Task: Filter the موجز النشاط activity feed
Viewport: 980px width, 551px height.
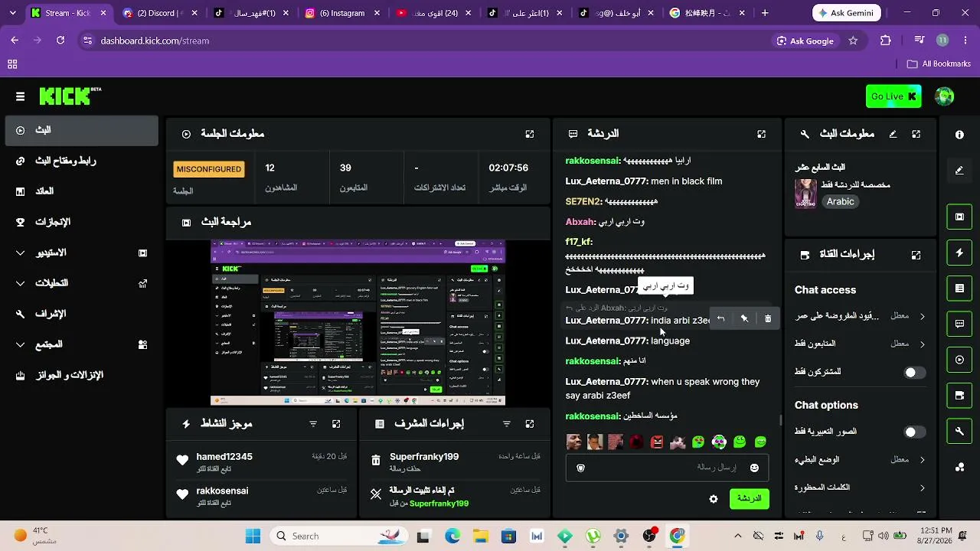Action: [313, 424]
